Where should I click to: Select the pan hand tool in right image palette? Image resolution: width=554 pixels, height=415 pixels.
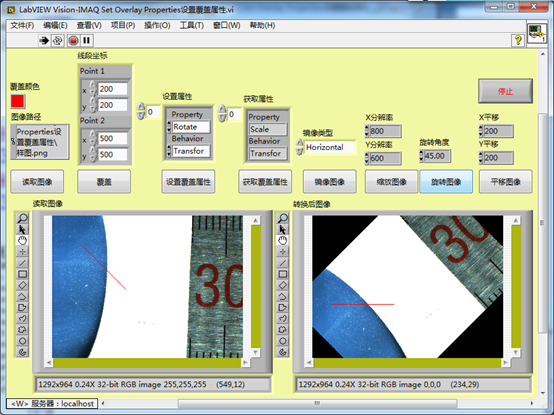pos(283,241)
